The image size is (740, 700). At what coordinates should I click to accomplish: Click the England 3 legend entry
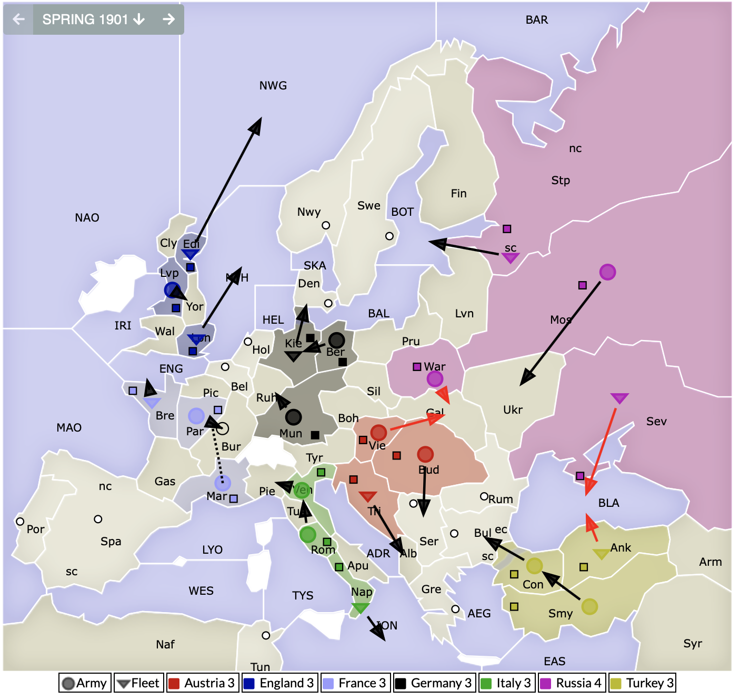click(279, 683)
